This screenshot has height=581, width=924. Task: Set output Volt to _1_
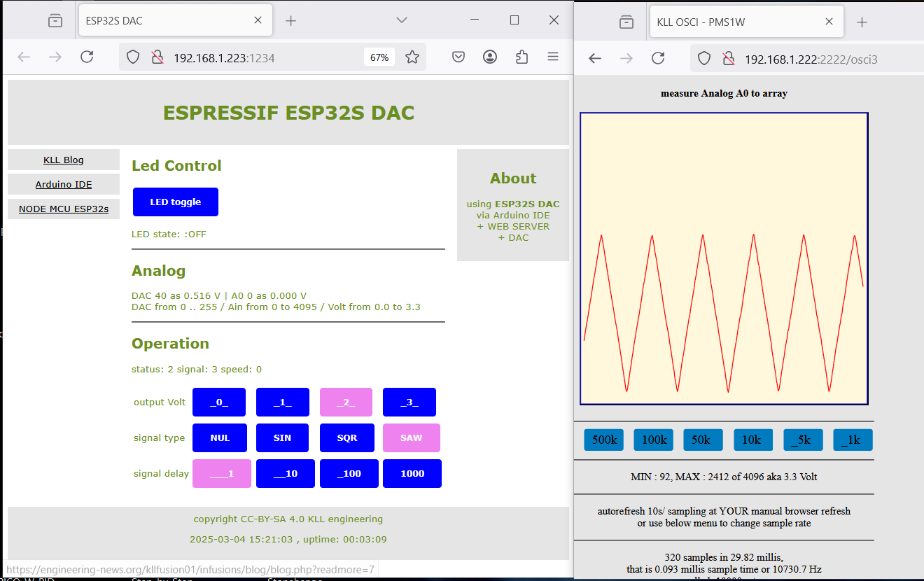tap(283, 402)
